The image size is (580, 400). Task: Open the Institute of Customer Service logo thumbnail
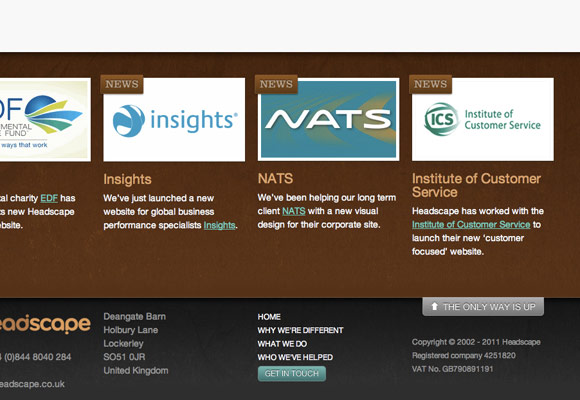[x=483, y=120]
